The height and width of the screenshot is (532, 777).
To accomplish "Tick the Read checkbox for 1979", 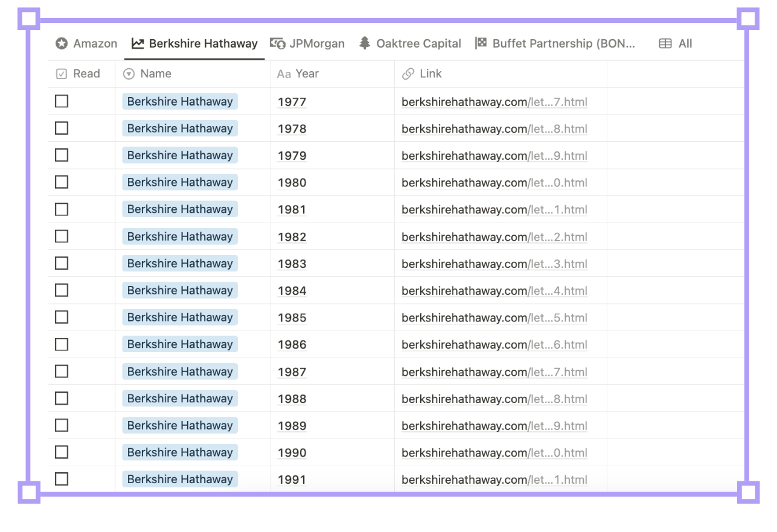I will [x=62, y=155].
